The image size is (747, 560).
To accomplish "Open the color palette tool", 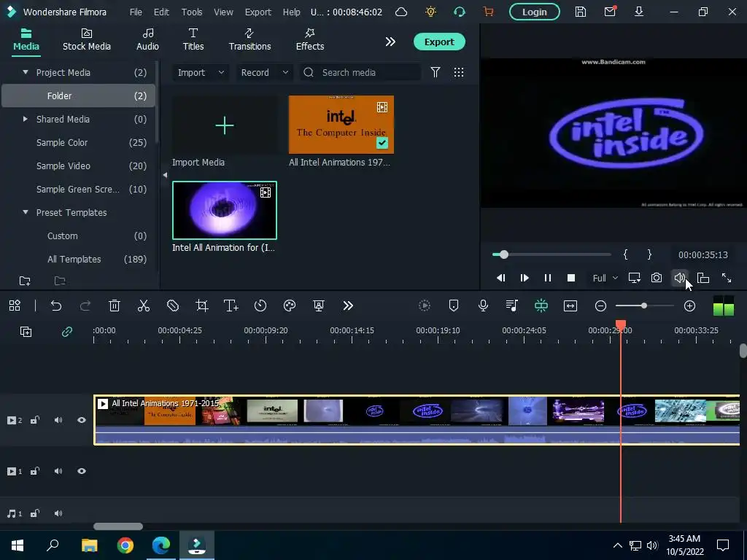I will point(290,306).
